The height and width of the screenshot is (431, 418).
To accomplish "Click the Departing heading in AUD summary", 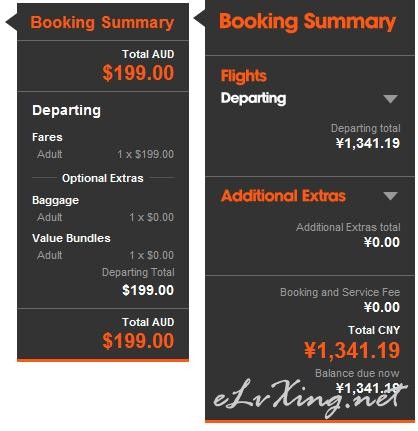I will (x=66, y=111).
